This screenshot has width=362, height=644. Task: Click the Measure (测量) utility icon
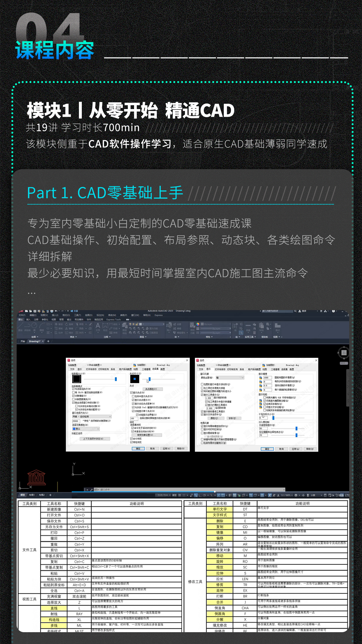pyautogui.click(x=248, y=326)
